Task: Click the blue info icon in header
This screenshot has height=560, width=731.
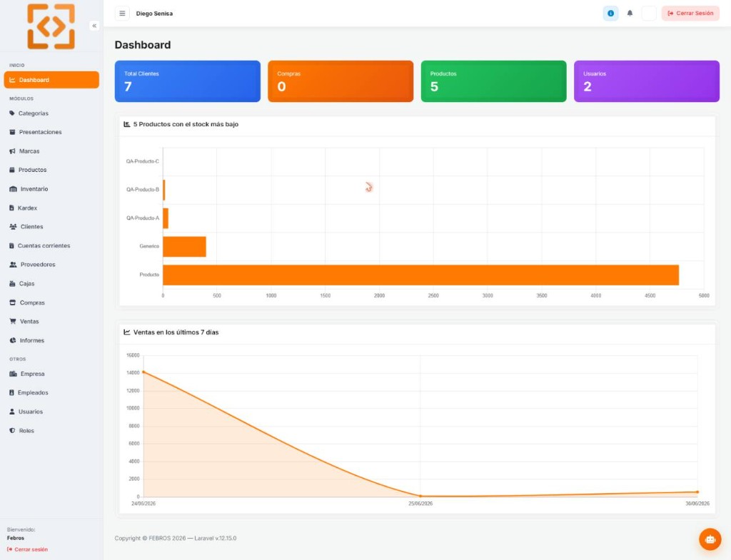Action: coord(610,14)
